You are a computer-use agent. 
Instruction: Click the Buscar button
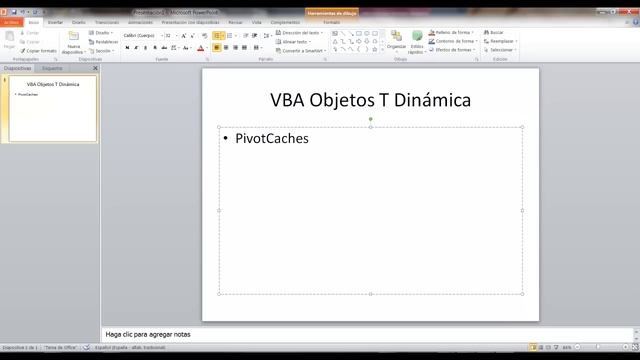493,32
